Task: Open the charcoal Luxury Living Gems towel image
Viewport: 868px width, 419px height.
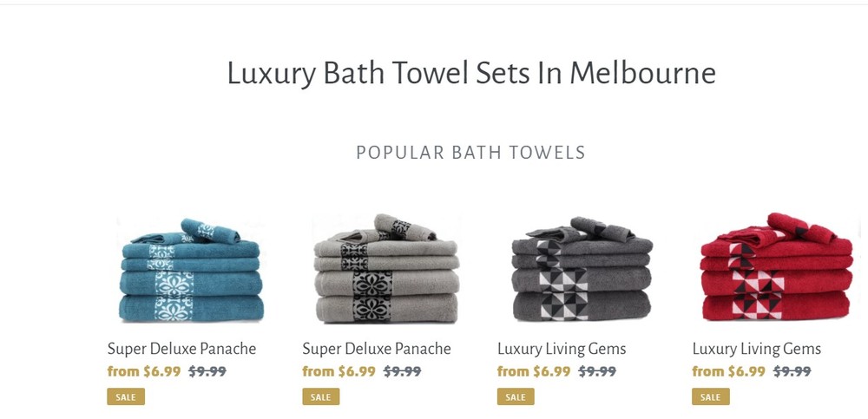Action: click(x=582, y=268)
